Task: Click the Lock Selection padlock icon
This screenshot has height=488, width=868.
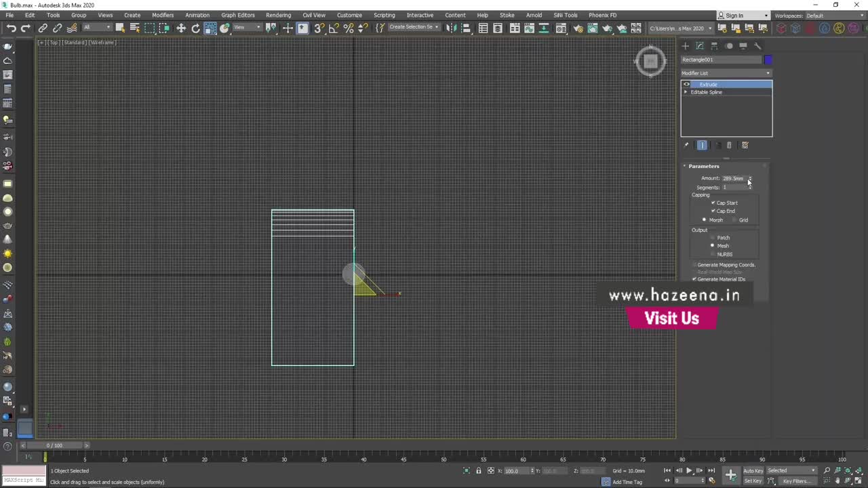Action: (479, 470)
